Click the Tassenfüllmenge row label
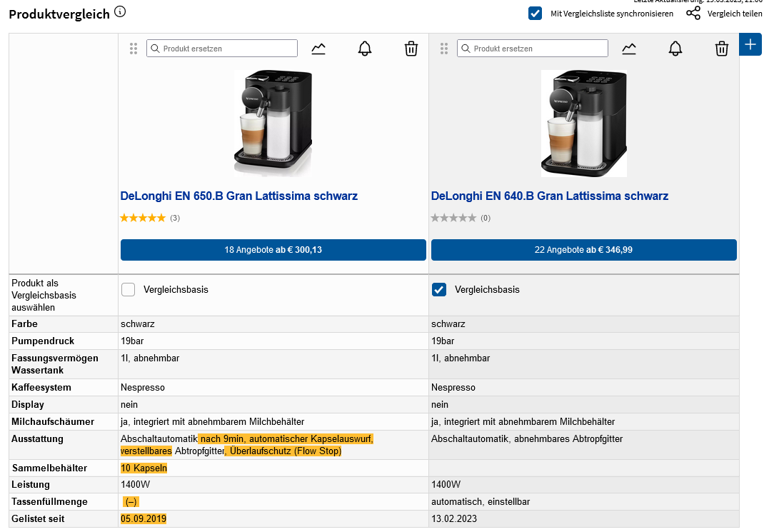Screen dimensions: 769x532 click(49, 501)
